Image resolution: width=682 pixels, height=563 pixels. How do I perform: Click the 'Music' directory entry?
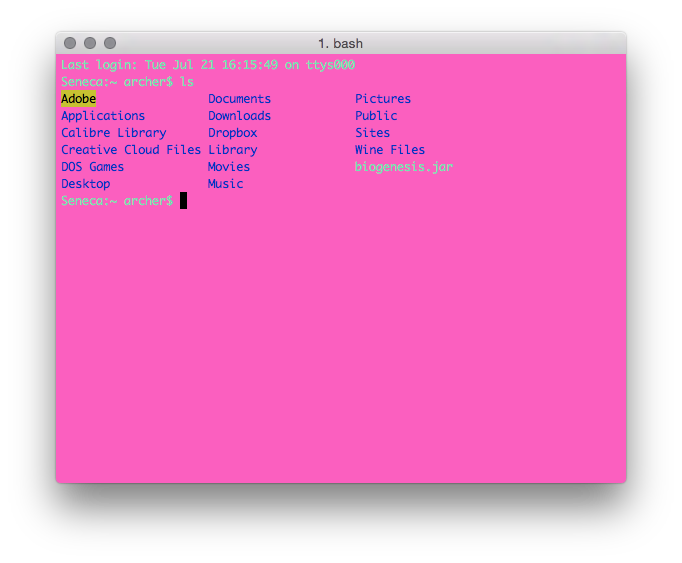pyautogui.click(x=225, y=184)
